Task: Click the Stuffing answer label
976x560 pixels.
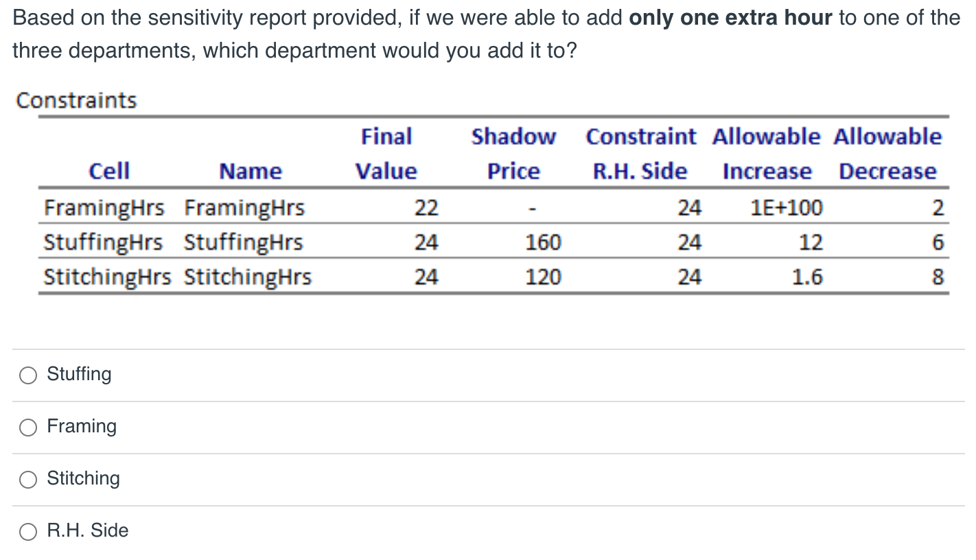Action: click(79, 374)
